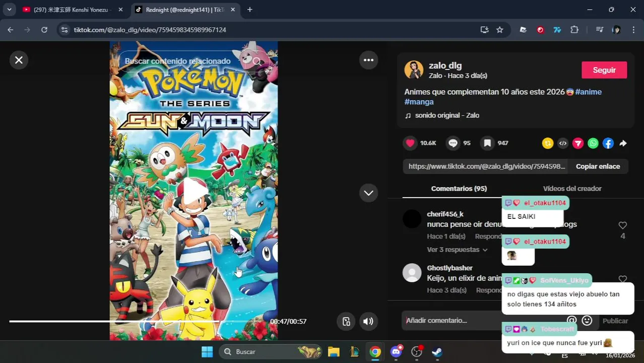Mention user with @ icon
Image resolution: width=644 pixels, height=363 pixels.
pos(571,321)
